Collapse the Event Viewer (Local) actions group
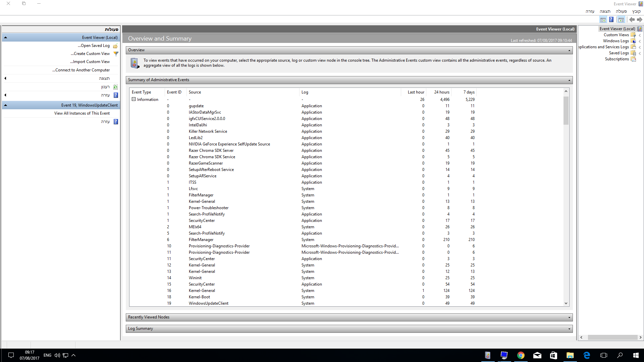This screenshot has height=362, width=644. point(5,38)
